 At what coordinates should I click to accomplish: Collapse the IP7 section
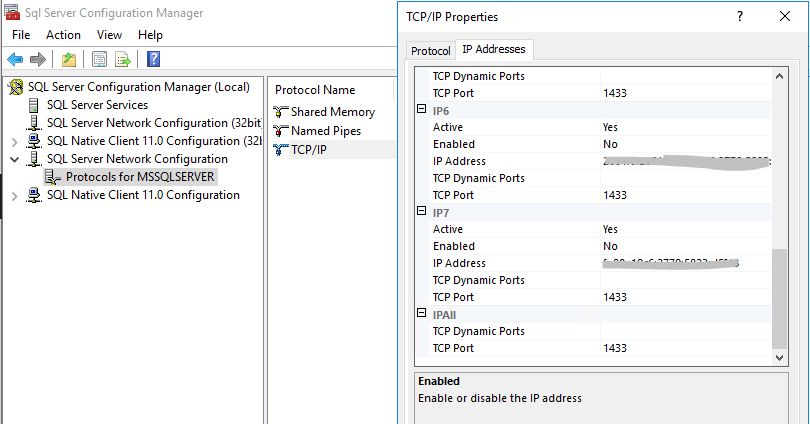422,211
